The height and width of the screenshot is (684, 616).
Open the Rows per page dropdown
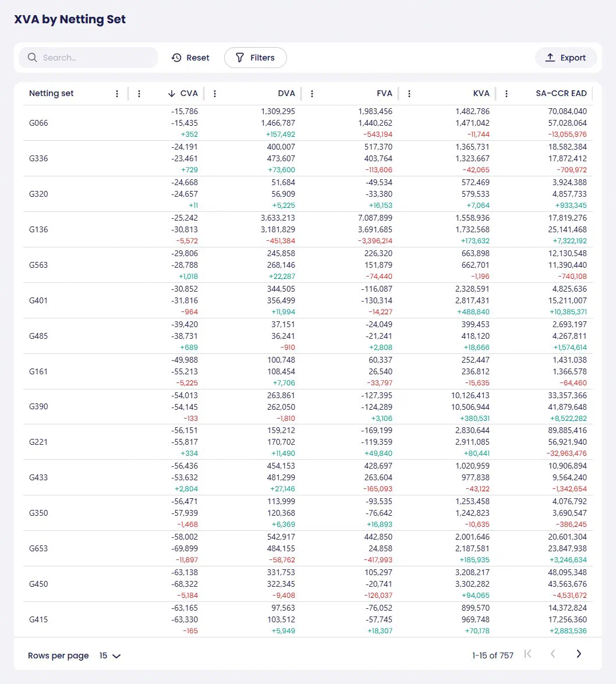(x=110, y=655)
